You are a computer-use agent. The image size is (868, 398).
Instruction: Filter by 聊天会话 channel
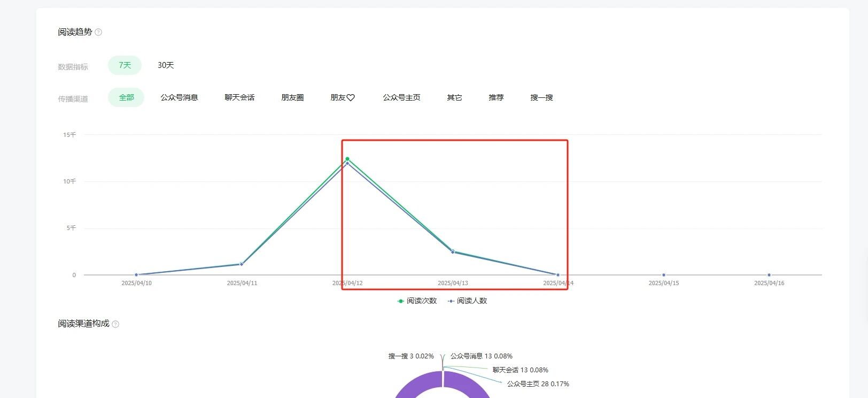click(x=239, y=97)
